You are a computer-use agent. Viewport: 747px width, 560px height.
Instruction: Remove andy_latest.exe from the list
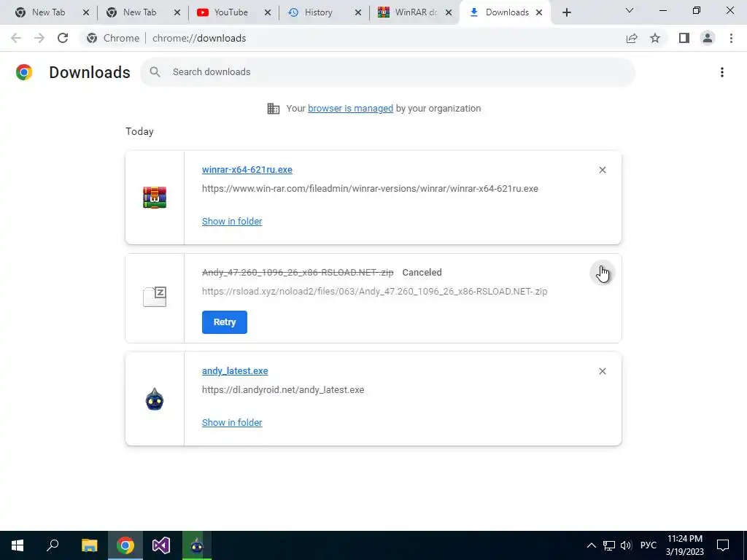point(602,371)
